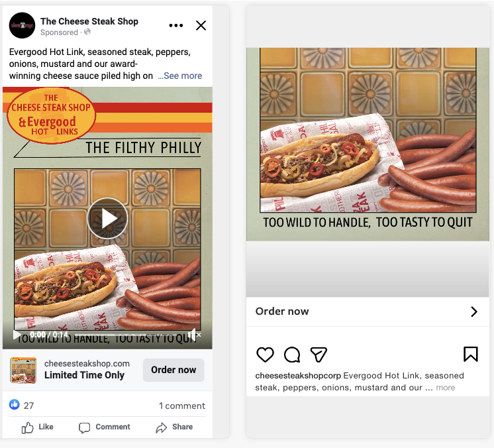This screenshot has width=494, height=448.
Task: Expand caption with See more
Action: point(180,76)
